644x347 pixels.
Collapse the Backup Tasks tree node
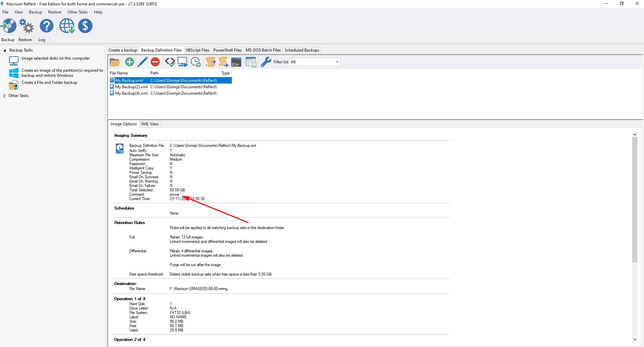click(5, 50)
